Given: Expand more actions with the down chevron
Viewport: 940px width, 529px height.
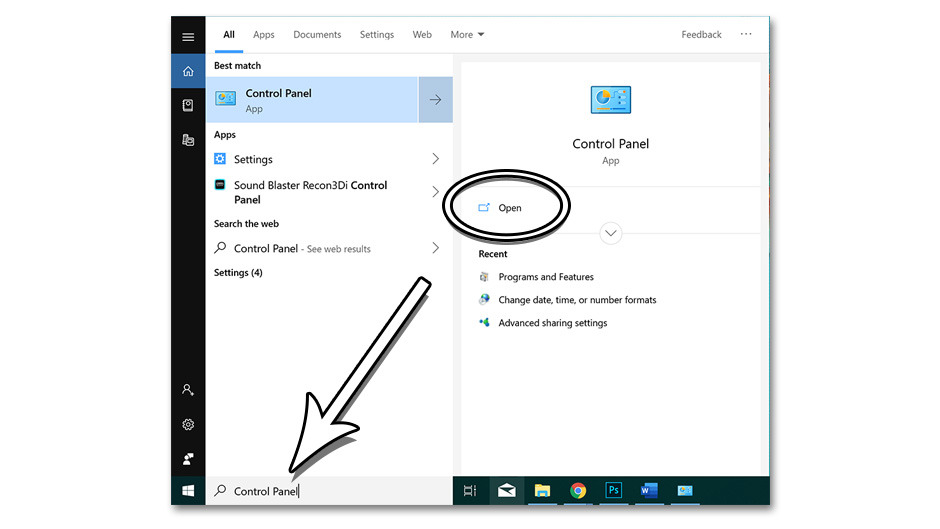Looking at the screenshot, I should pos(610,233).
